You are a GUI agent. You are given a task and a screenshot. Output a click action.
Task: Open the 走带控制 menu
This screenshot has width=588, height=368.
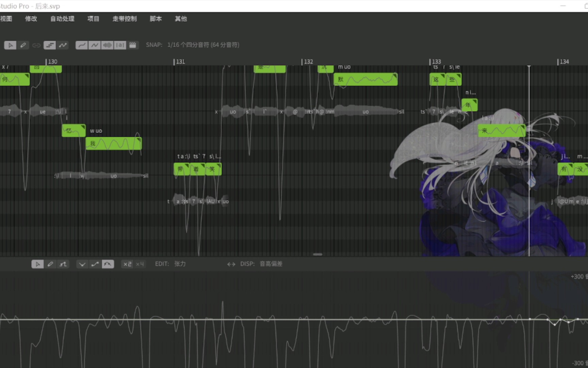[125, 19]
